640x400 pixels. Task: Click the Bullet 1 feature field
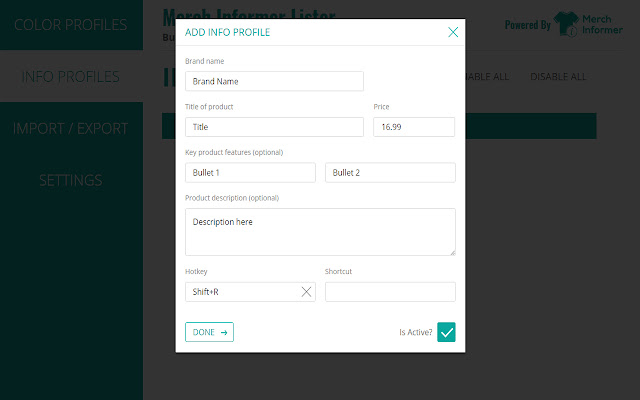click(250, 173)
